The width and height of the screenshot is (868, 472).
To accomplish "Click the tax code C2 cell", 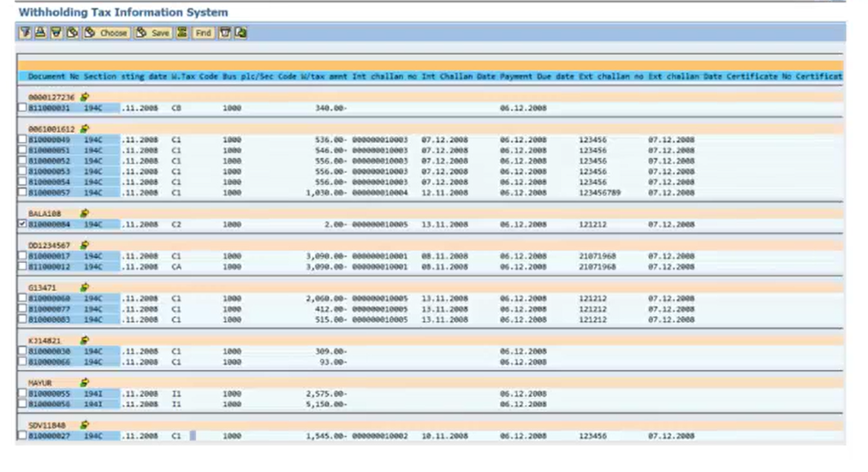I will click(176, 224).
